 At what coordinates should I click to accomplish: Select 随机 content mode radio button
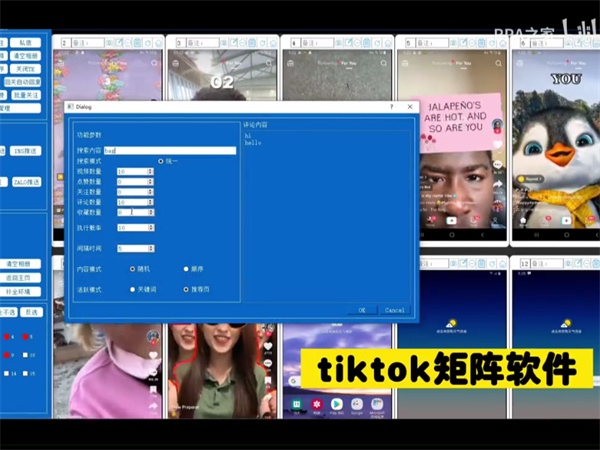click(x=132, y=269)
